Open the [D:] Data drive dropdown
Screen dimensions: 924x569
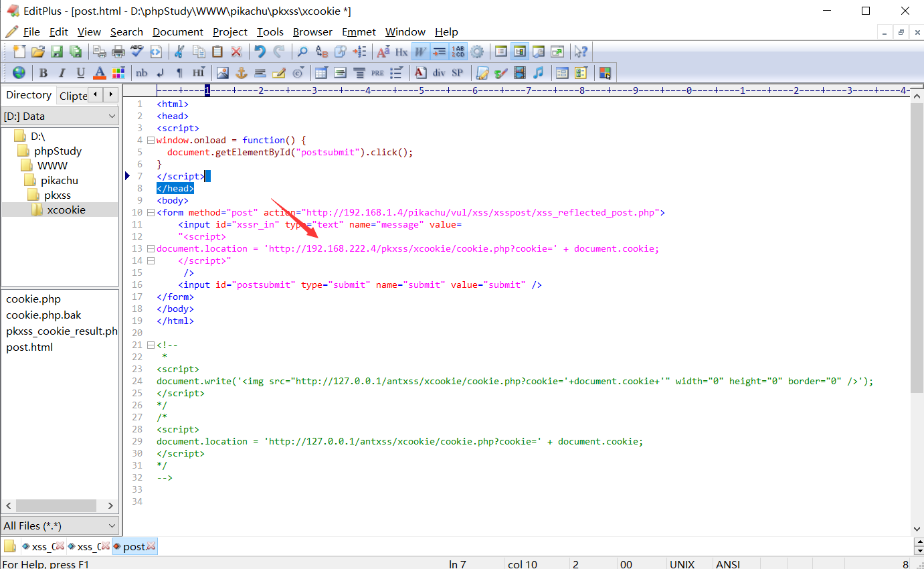[60, 116]
